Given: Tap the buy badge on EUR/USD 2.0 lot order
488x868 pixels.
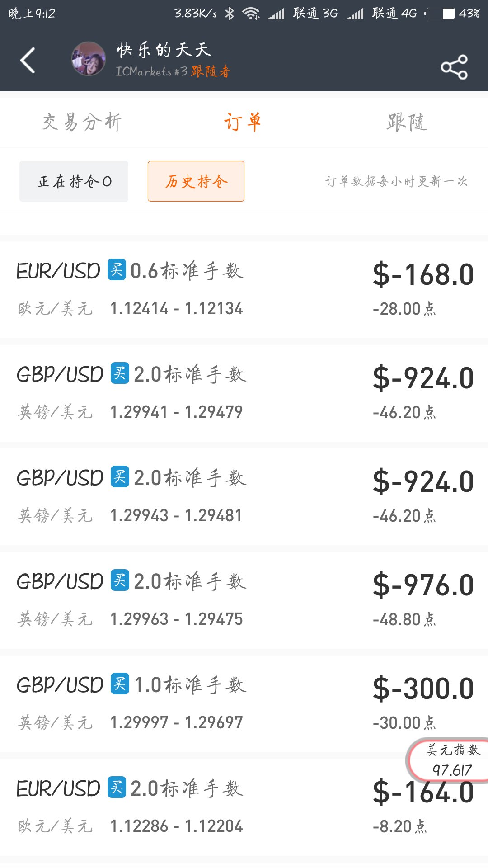Looking at the screenshot, I should (117, 787).
